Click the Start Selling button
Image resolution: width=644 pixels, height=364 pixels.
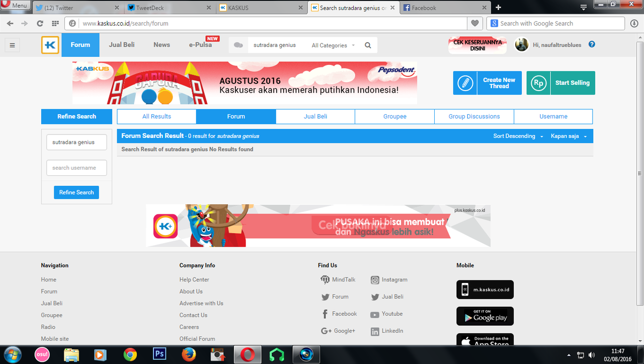tap(561, 83)
